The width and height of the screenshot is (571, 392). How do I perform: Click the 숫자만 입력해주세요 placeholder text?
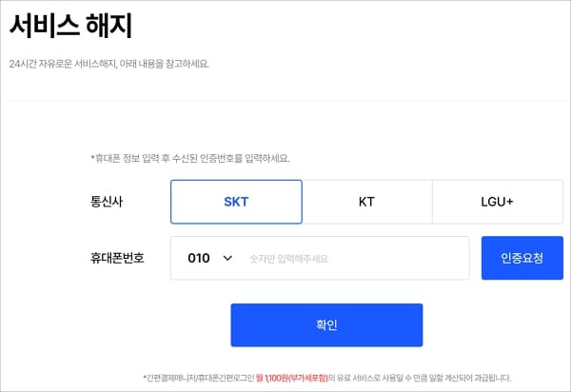(288, 258)
